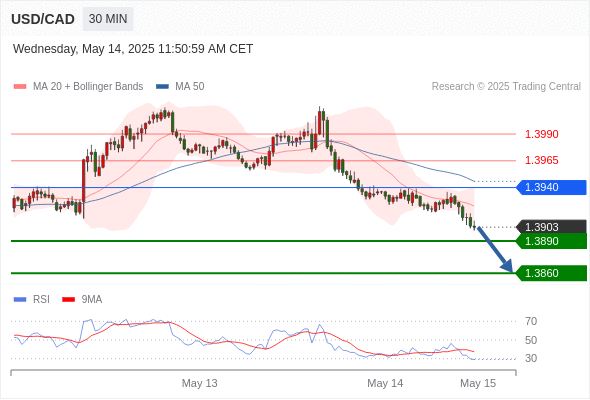Click the MA 20 + Bollinger Bands legend swatch
This screenshot has width=590, height=400.
(x=20, y=87)
